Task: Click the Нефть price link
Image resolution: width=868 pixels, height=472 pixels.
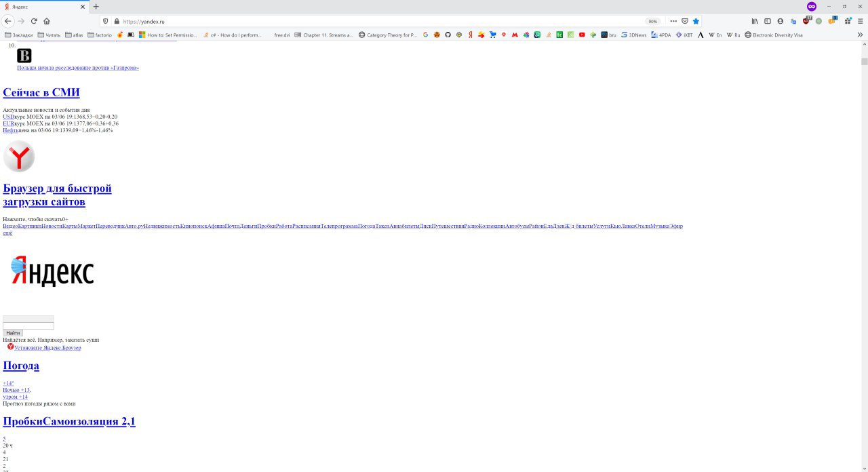Action: tap(10, 130)
